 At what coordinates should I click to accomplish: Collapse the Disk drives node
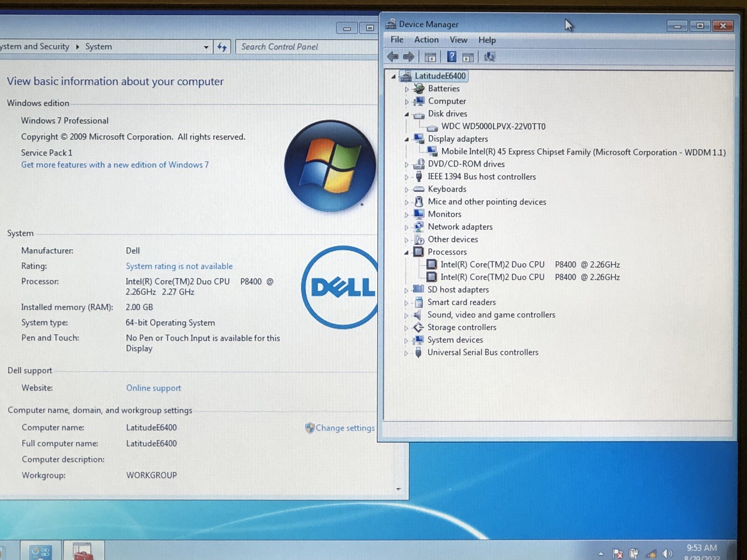coord(407,114)
